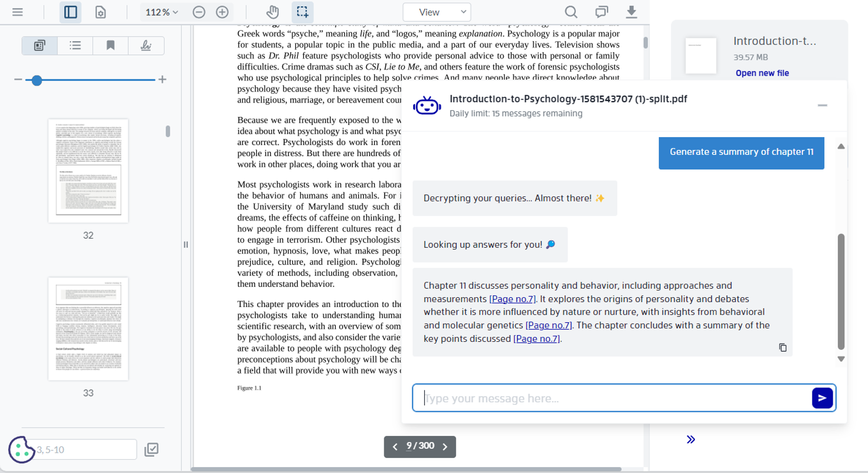Click the Open new file link
This screenshot has width=868, height=473.
762,73
